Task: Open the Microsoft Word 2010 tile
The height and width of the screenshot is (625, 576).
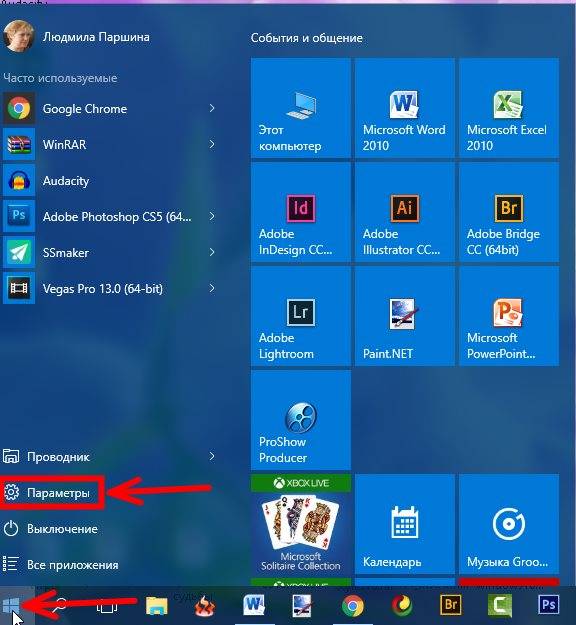Action: tap(405, 108)
